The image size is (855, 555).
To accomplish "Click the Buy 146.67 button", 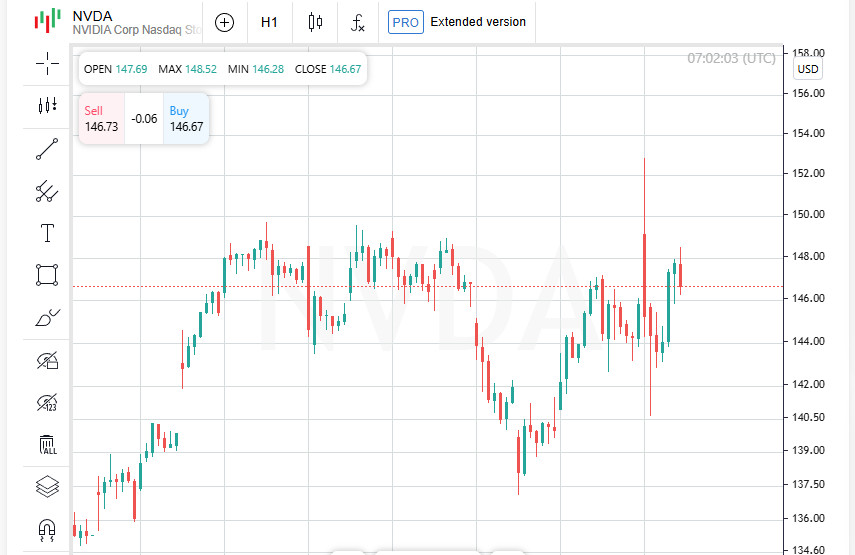I will point(186,119).
